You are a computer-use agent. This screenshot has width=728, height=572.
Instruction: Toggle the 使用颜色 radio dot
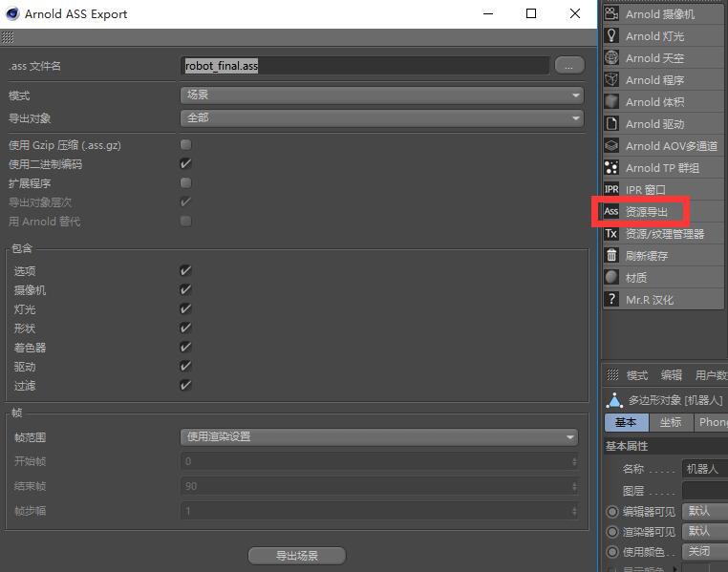pos(612,552)
